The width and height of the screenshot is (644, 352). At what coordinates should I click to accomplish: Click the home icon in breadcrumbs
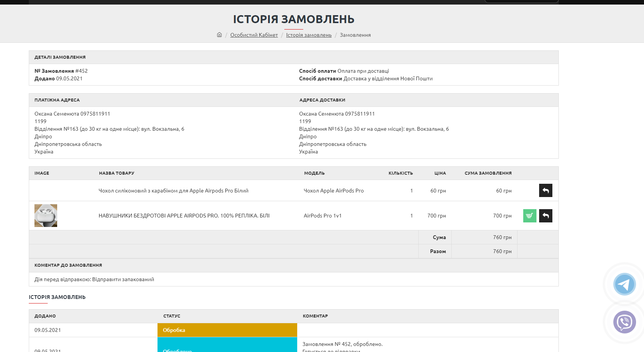pyautogui.click(x=219, y=35)
